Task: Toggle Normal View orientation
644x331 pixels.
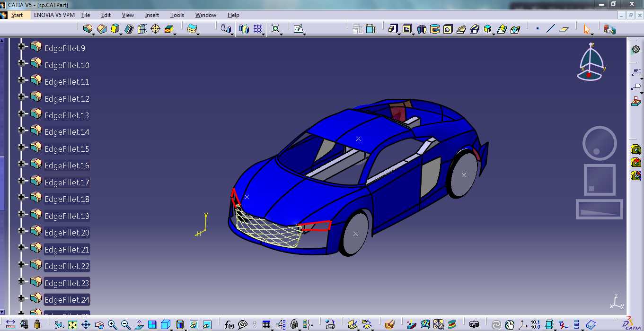Action: [139, 324]
